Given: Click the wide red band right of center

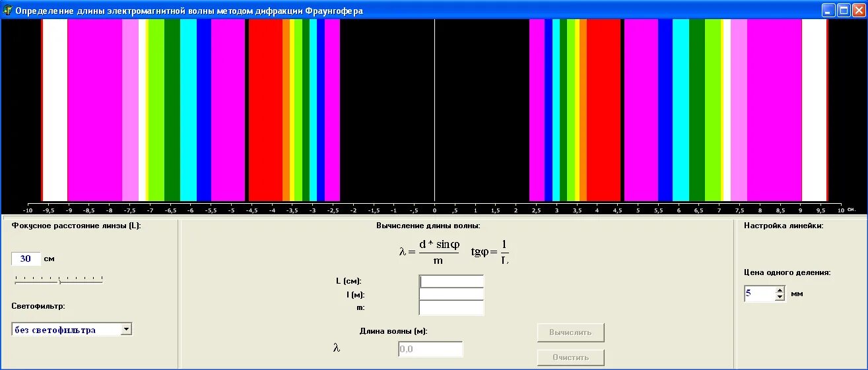Looking at the screenshot, I should coord(603,109).
